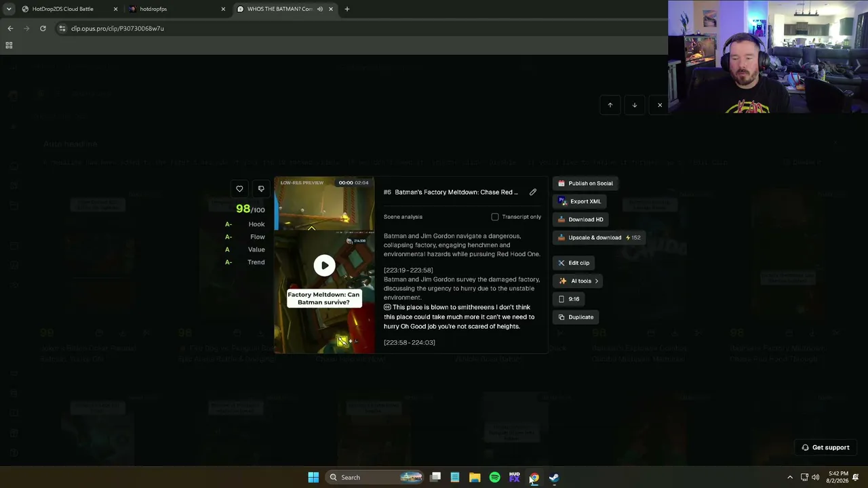Click Publish on Social button

pos(585,183)
